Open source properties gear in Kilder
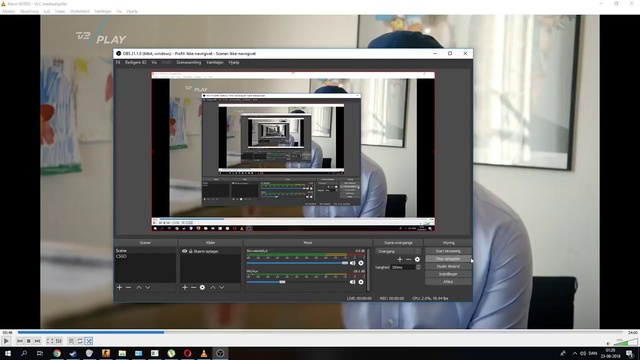640x360 pixels. [202, 287]
